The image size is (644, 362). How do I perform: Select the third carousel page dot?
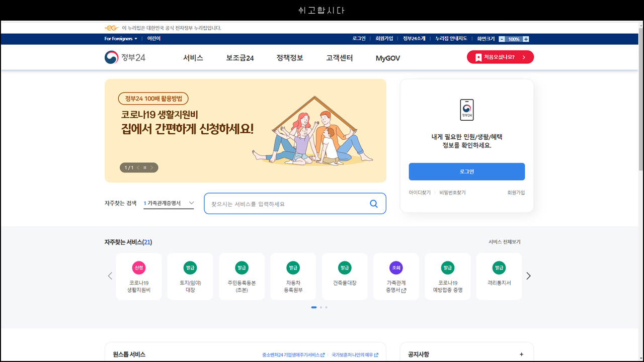point(326,307)
